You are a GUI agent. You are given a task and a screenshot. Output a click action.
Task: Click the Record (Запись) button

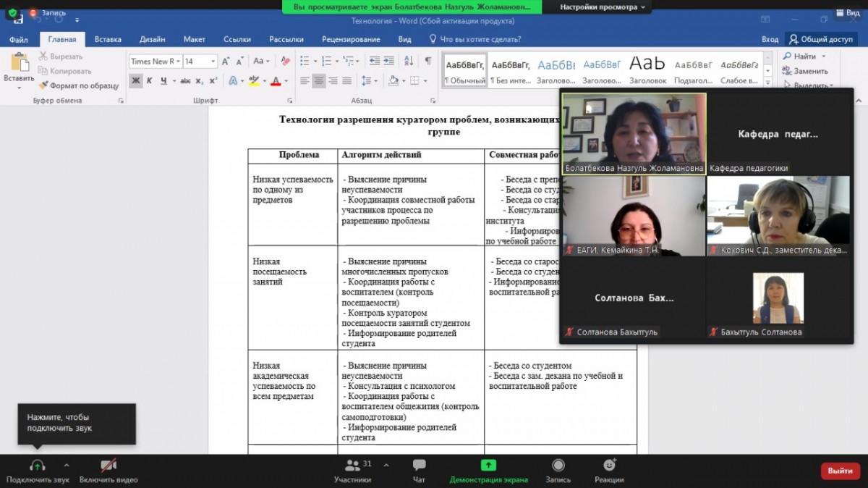[x=558, y=469]
